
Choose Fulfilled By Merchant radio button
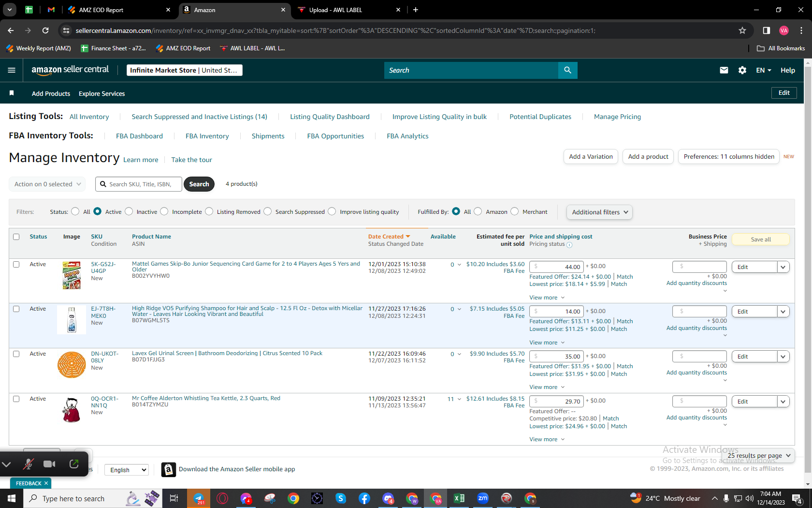515,211
